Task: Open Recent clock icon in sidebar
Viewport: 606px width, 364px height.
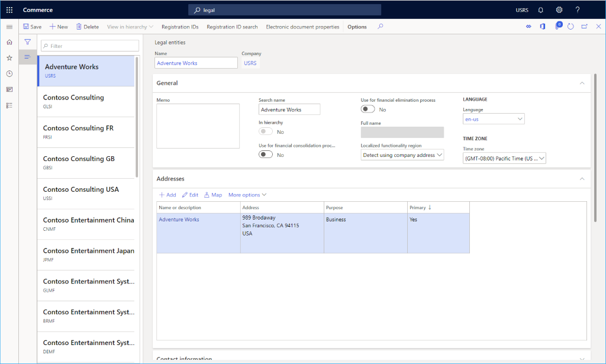Action: click(x=9, y=74)
